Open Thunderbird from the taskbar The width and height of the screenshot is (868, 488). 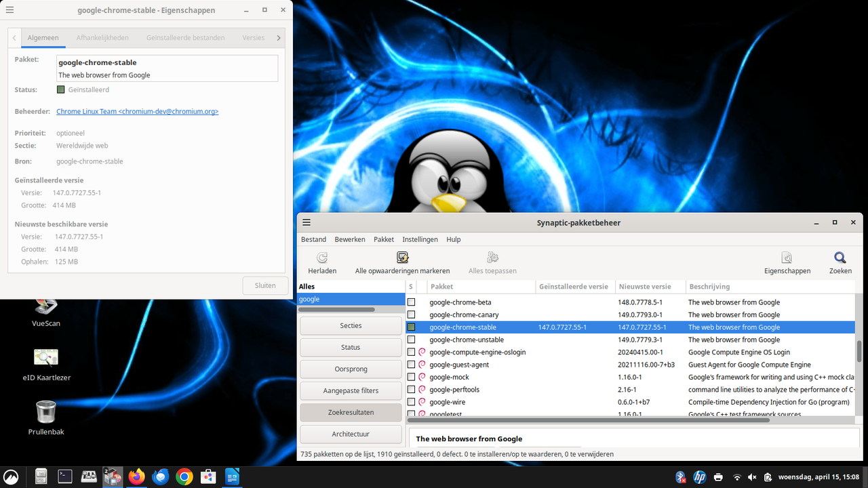(161, 477)
